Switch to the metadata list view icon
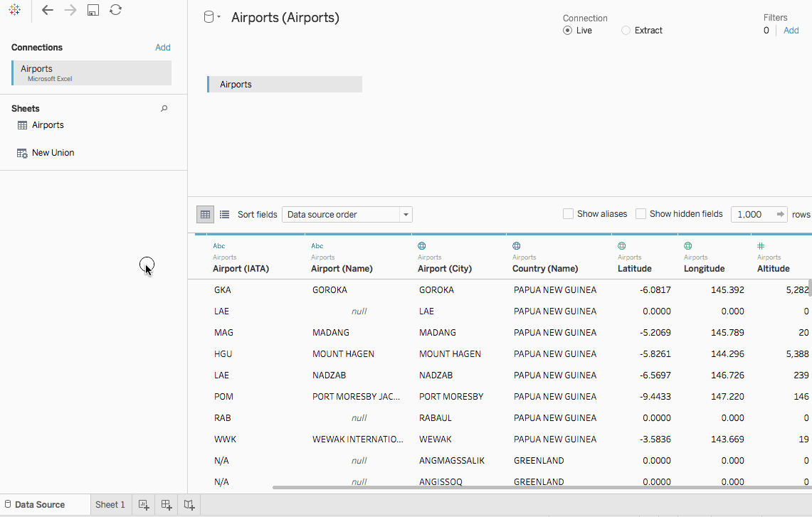812x517 pixels. (224, 214)
